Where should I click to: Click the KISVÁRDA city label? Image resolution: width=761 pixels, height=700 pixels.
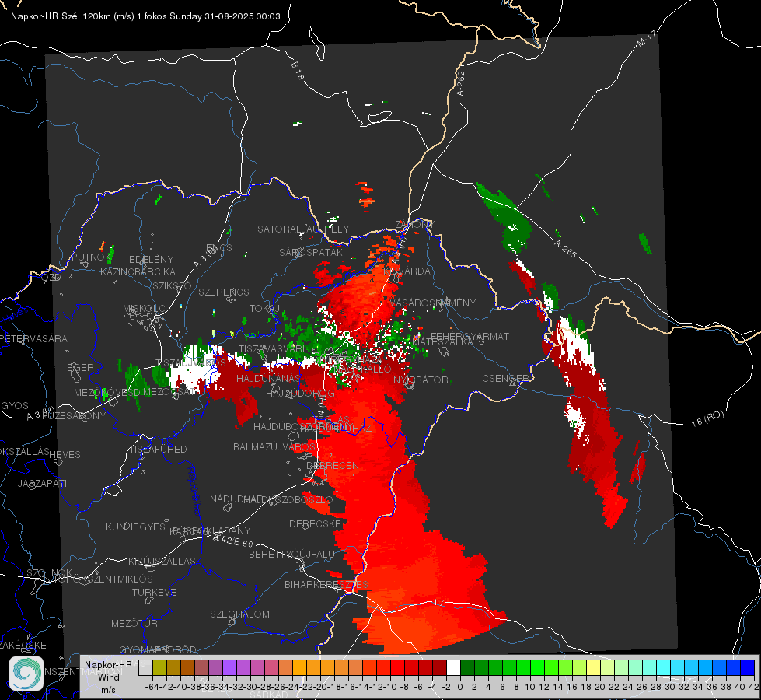point(407,271)
